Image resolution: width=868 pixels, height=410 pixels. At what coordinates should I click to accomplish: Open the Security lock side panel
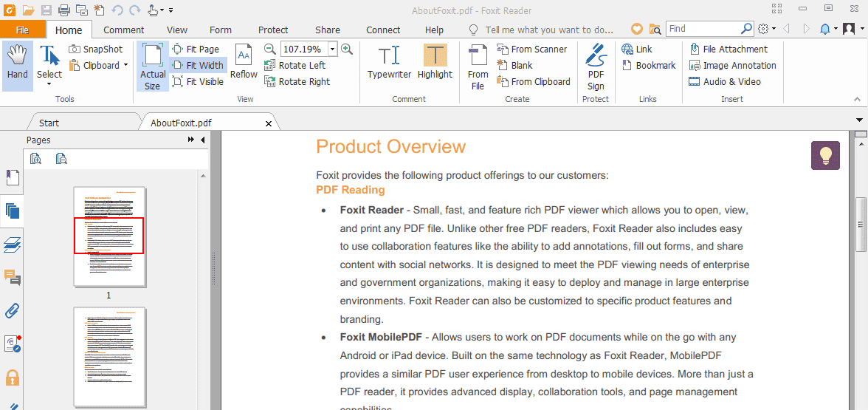click(x=12, y=377)
